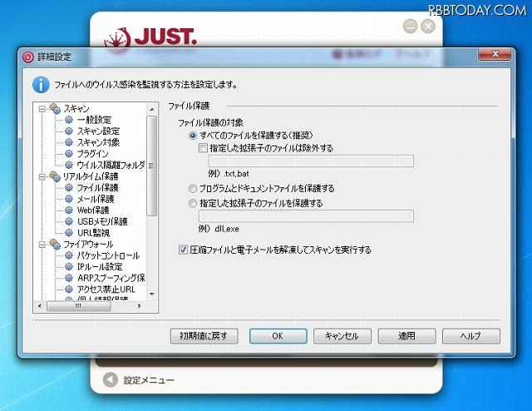The height and width of the screenshot is (411, 532).
Task: Open URL監視 settings page
Action: [93, 233]
